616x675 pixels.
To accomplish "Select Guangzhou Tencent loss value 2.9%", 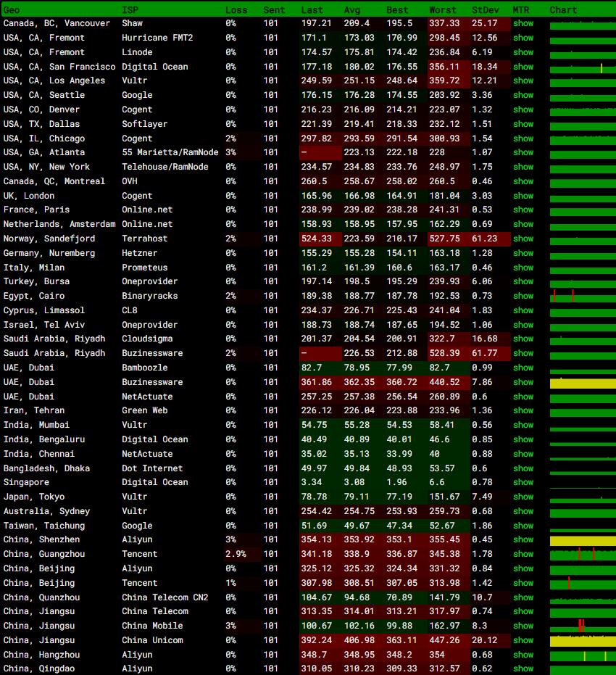I will pyautogui.click(x=236, y=554).
